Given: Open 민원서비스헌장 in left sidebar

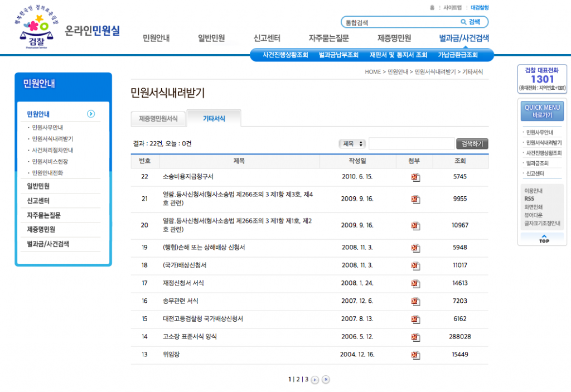Looking at the screenshot, I should 50,161.
